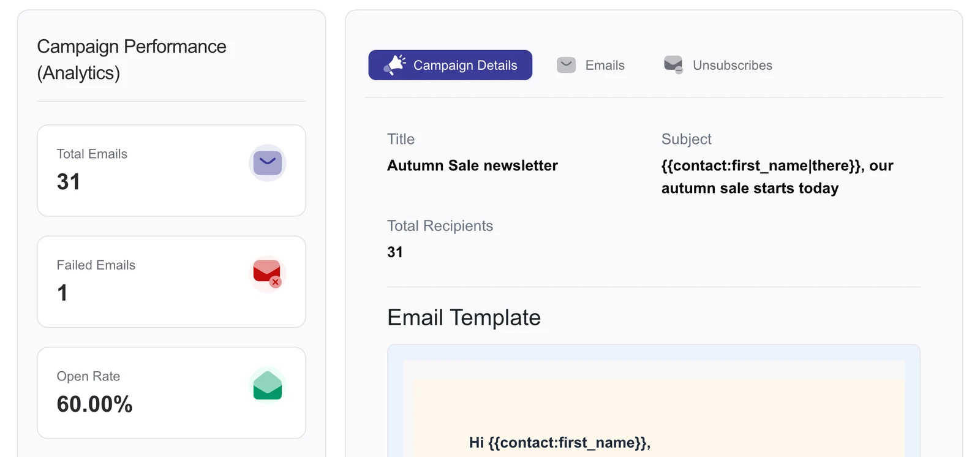
Task: Click the Total Emails label
Action: pos(92,154)
